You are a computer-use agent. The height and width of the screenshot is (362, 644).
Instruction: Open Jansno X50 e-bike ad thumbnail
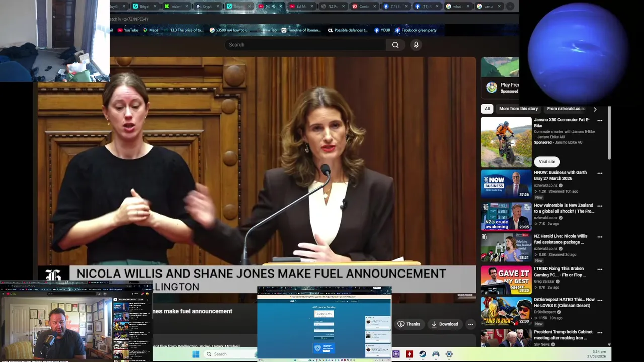point(506,142)
